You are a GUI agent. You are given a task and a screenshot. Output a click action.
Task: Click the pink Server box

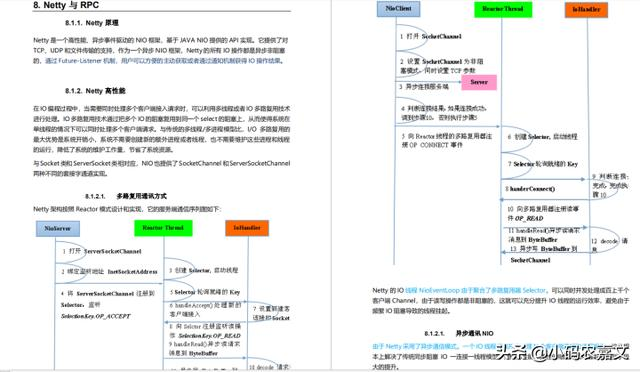479,82
